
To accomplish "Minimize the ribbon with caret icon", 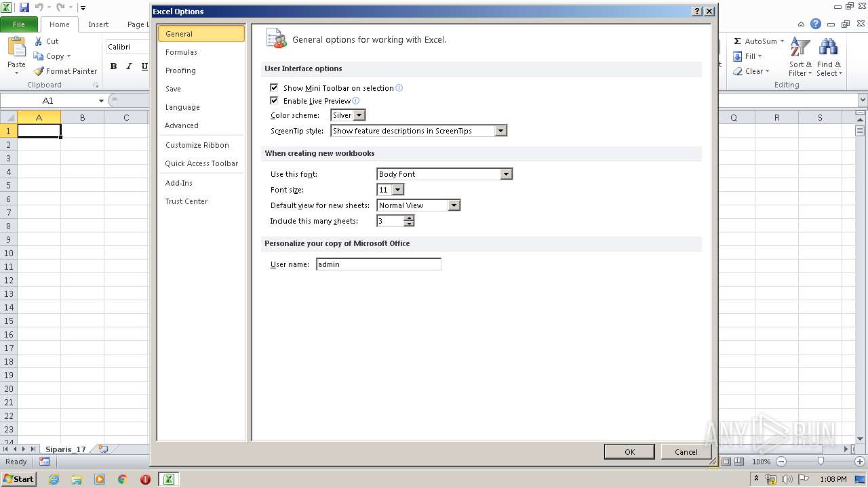I will [x=801, y=24].
